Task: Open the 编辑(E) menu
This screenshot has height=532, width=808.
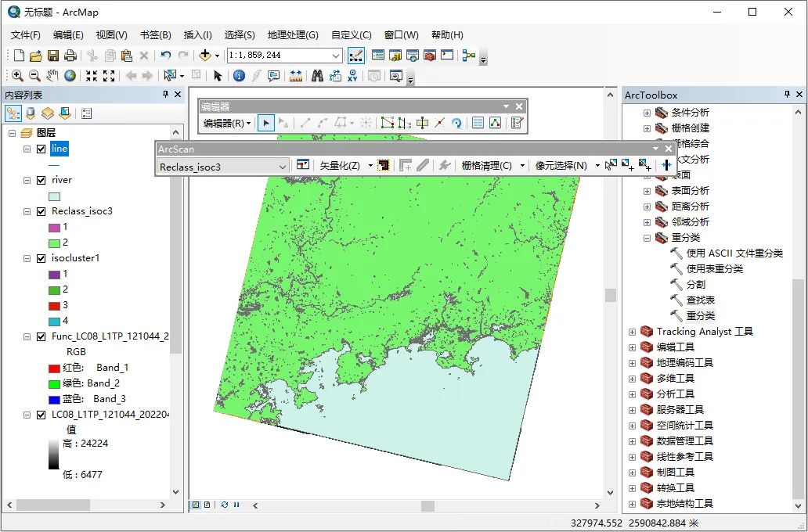Action: 68,35
